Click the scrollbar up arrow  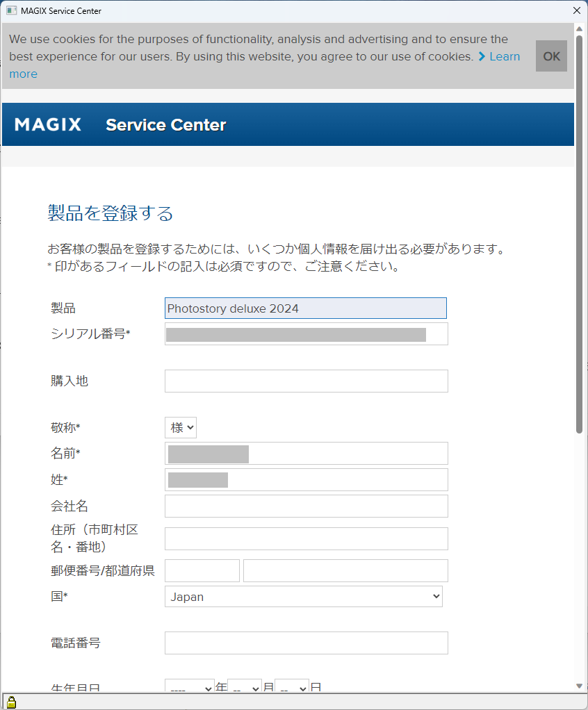tap(579, 29)
